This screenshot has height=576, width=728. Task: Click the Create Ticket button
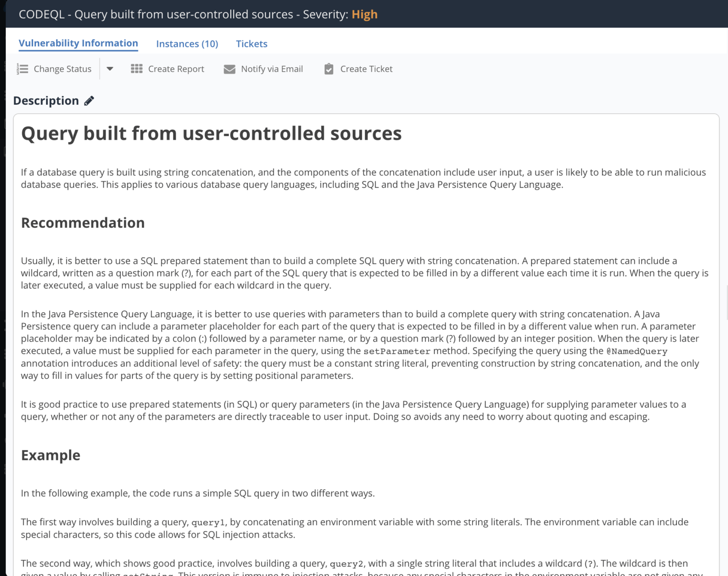click(366, 69)
